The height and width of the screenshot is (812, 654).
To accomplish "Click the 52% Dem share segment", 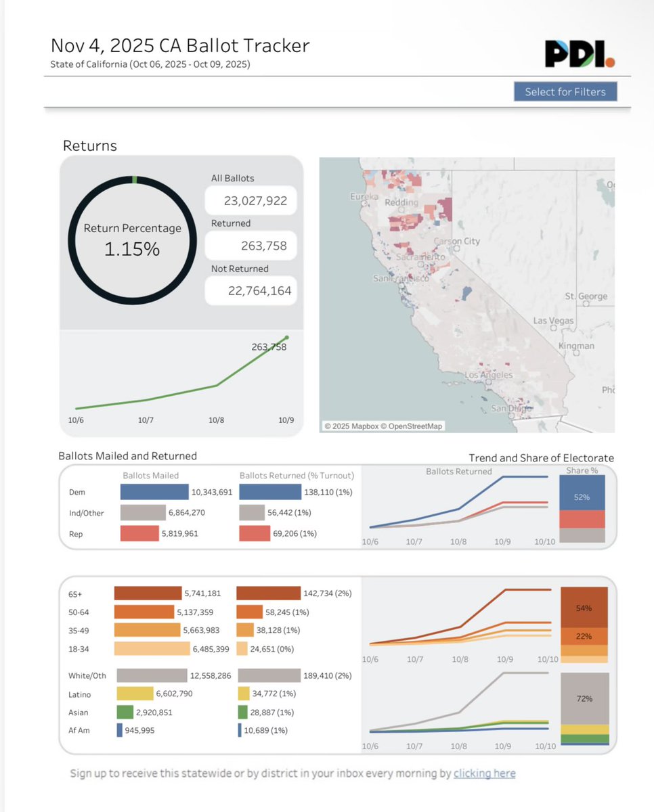I will (582, 493).
